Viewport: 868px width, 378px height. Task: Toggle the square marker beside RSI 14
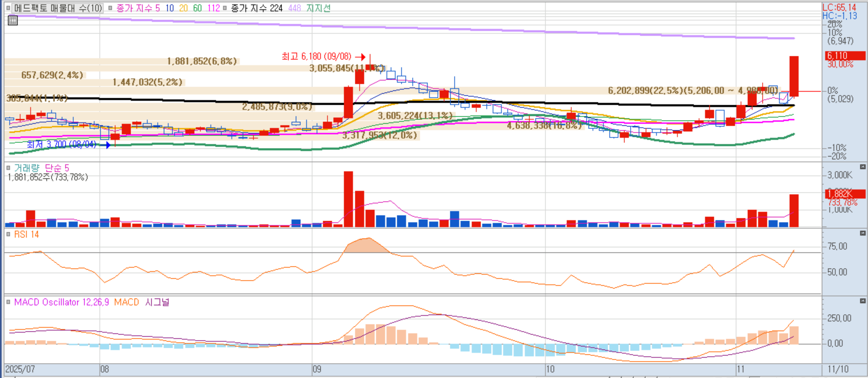click(x=8, y=234)
